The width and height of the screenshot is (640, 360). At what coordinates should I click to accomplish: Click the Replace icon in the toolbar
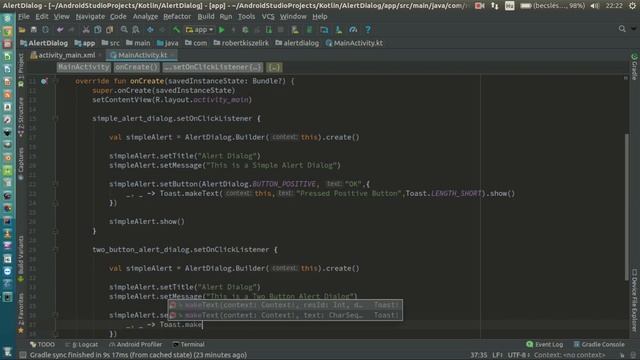pyautogui.click(x=136, y=30)
